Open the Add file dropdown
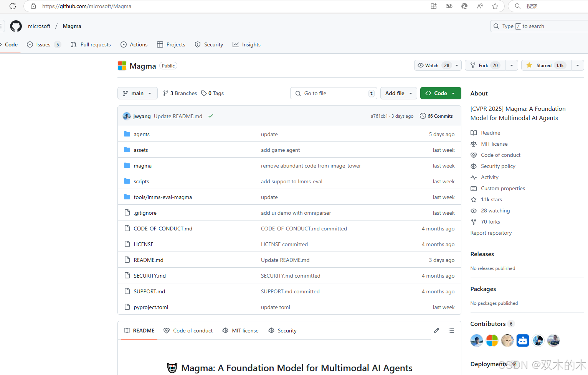This screenshot has width=588, height=375. tap(398, 93)
